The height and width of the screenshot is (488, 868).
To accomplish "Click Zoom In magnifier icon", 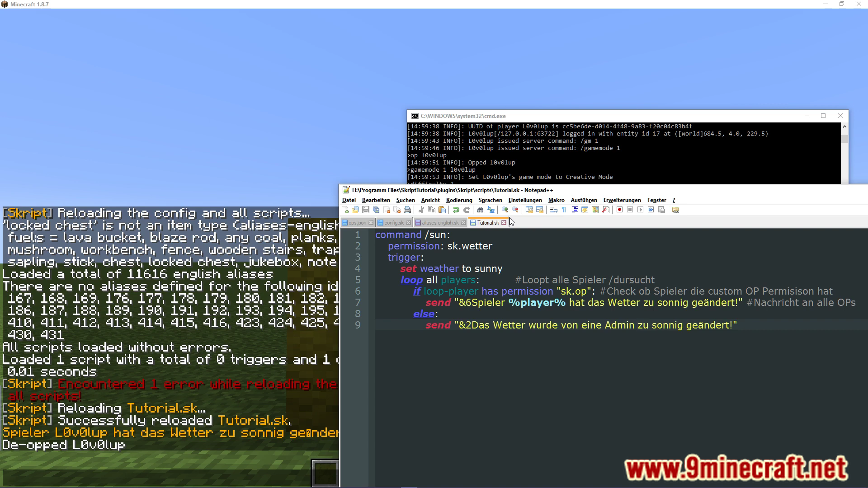I will click(x=505, y=210).
